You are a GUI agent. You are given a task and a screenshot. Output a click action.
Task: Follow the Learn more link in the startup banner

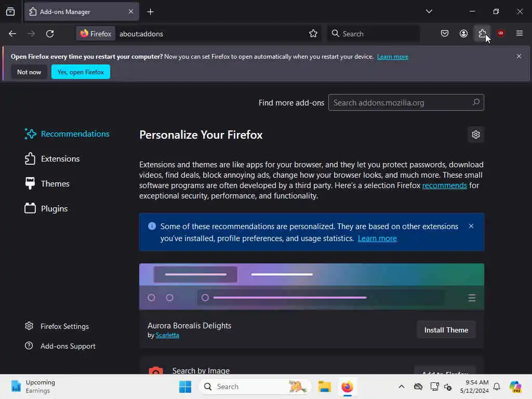(393, 57)
